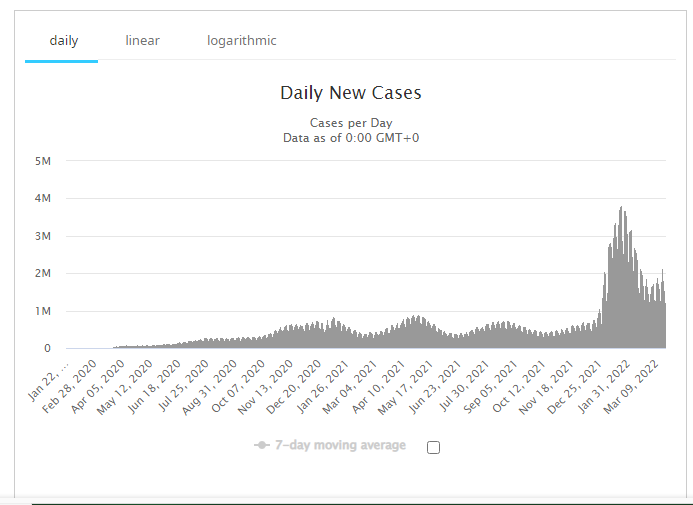This screenshot has height=505, width=693.
Task: Click the legend line marker icon
Action: click(x=263, y=445)
